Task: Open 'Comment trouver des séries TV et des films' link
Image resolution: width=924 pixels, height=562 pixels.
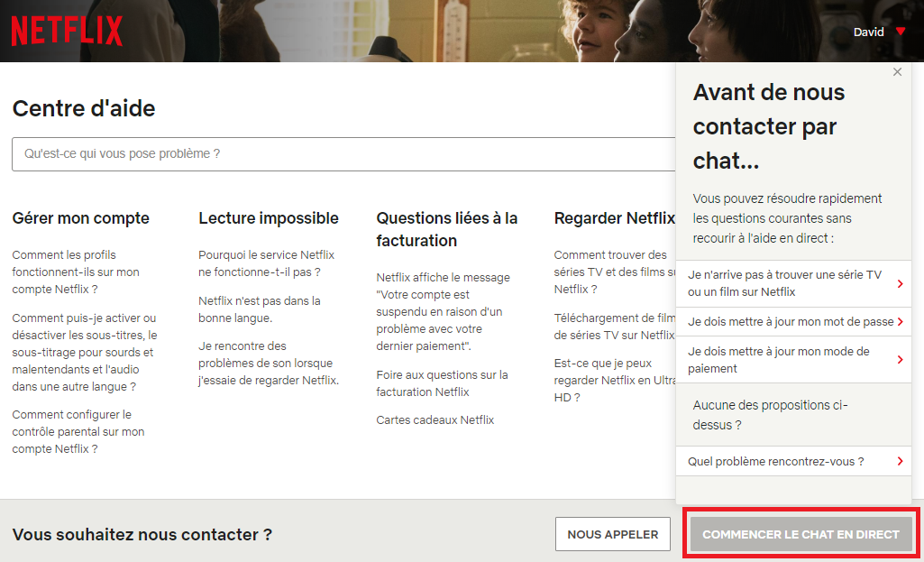Action: click(614, 272)
